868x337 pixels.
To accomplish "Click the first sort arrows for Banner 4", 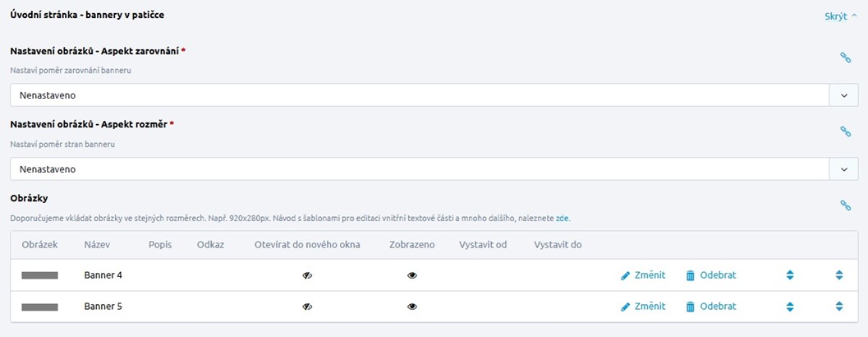I will pos(790,275).
